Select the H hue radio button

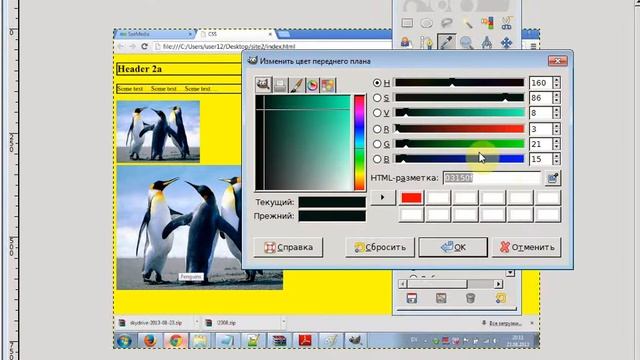pyautogui.click(x=377, y=83)
